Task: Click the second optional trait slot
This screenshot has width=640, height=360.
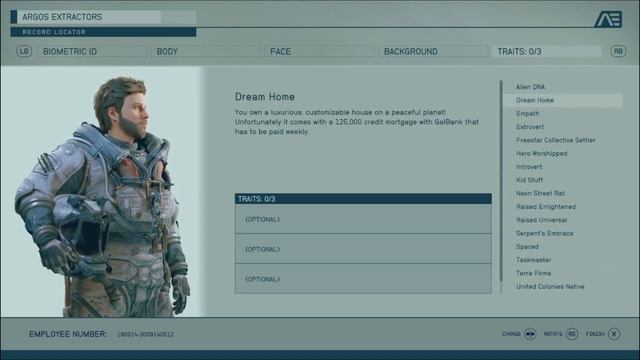Action: [363, 249]
